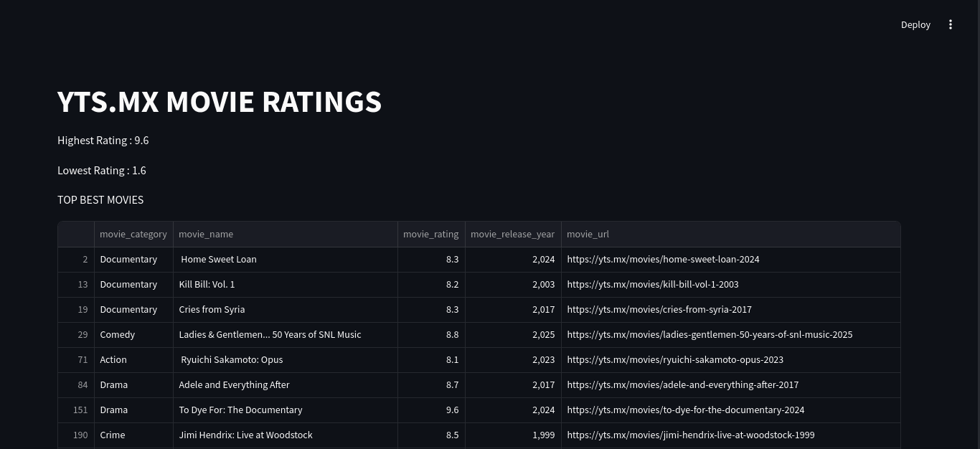Select the 9.6 rating cell
This screenshot has height=449, width=980.
click(x=431, y=410)
